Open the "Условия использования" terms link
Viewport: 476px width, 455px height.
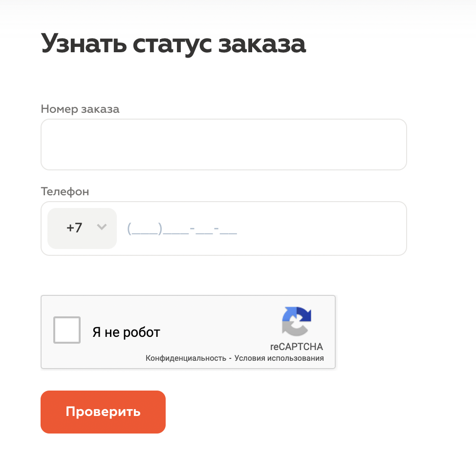click(x=279, y=358)
